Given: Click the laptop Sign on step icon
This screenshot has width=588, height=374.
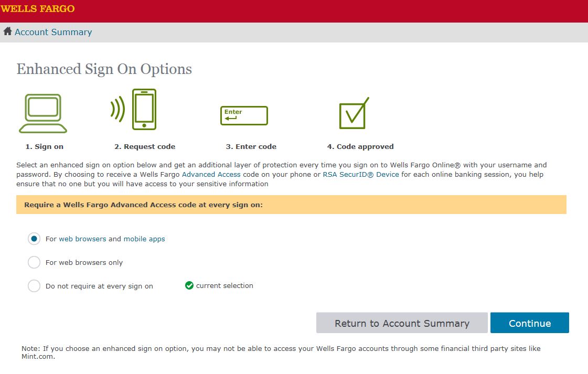Looking at the screenshot, I should [x=43, y=113].
